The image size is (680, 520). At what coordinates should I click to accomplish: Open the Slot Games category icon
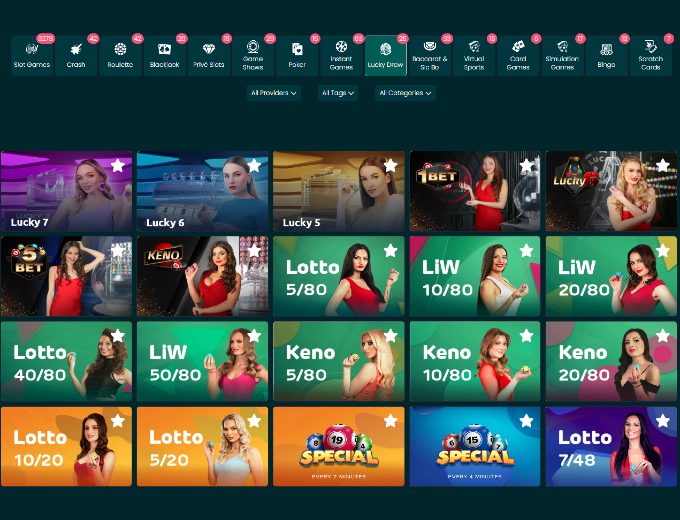coord(32,49)
